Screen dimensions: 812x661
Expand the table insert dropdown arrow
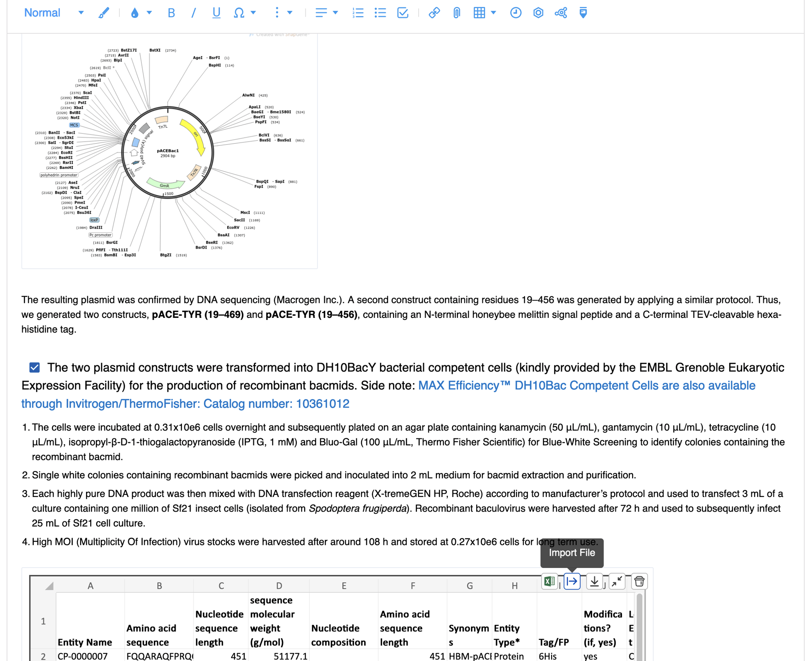click(492, 13)
